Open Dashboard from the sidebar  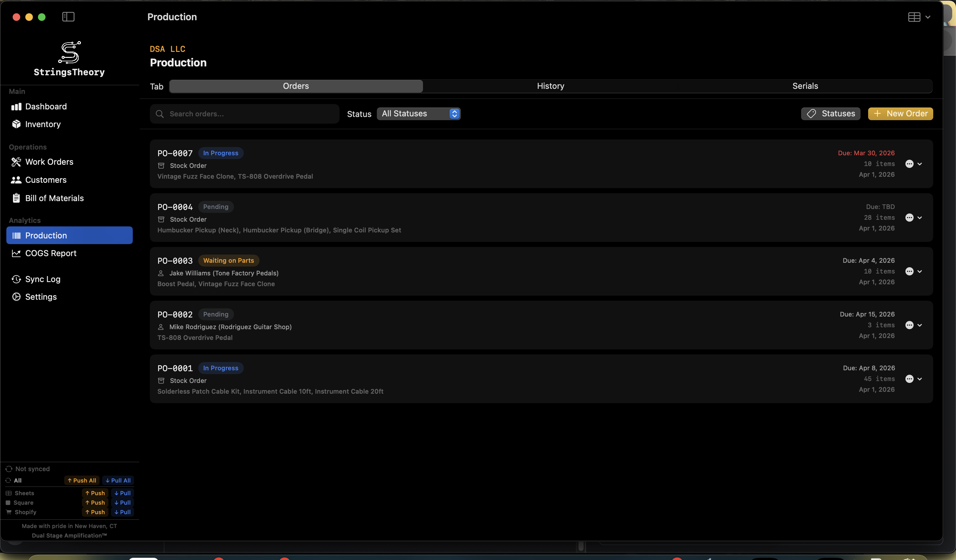pos(16,107)
